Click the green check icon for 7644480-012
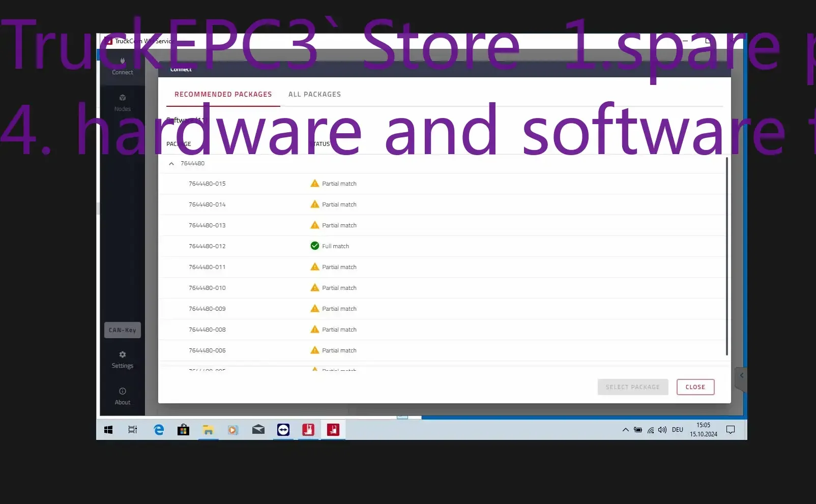This screenshot has height=504, width=816. pos(315,246)
